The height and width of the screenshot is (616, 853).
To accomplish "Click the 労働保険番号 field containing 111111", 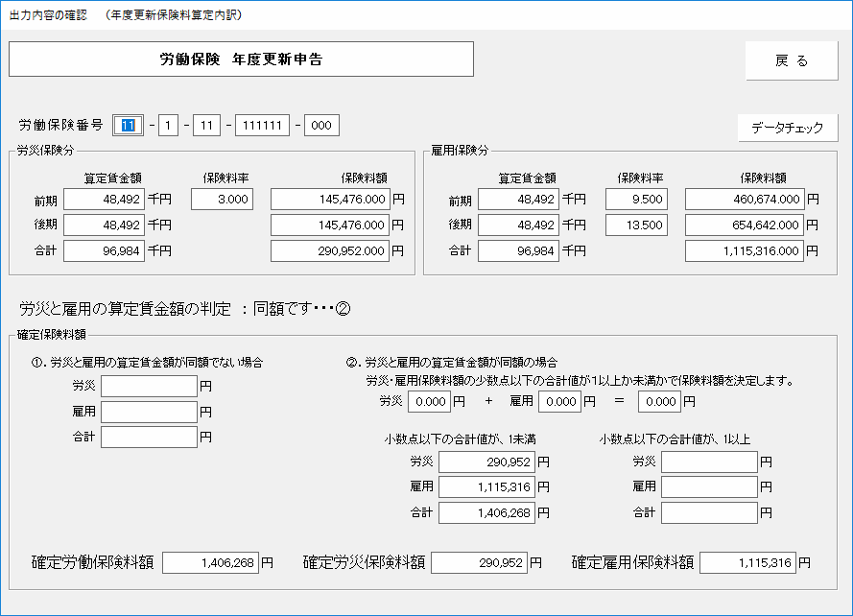I will [x=262, y=126].
